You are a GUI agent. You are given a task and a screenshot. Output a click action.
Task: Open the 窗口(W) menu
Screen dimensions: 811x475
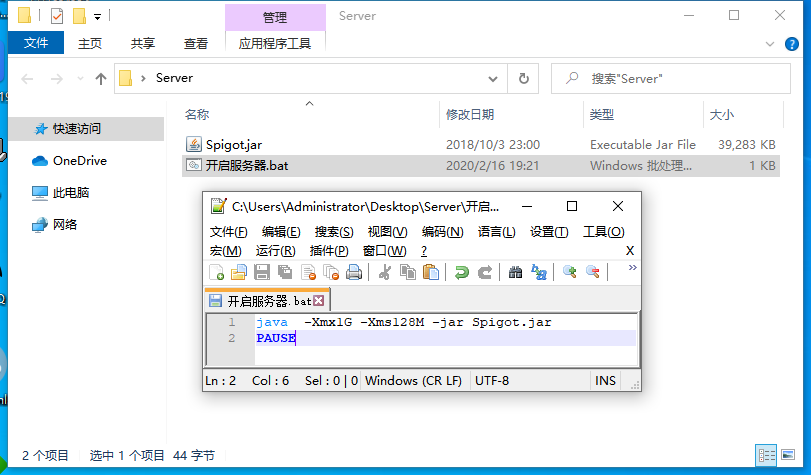click(384, 251)
